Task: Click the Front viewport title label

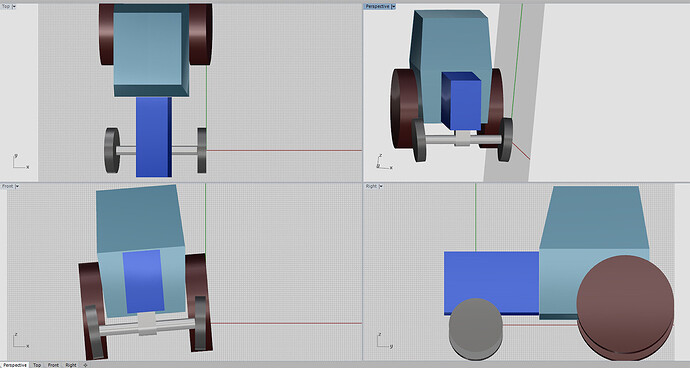Action: [x=7, y=186]
